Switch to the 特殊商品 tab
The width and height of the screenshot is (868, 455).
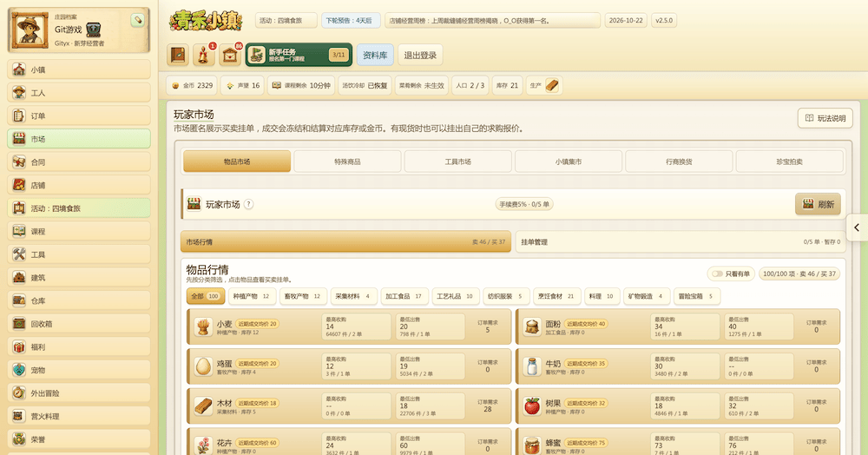click(x=347, y=162)
